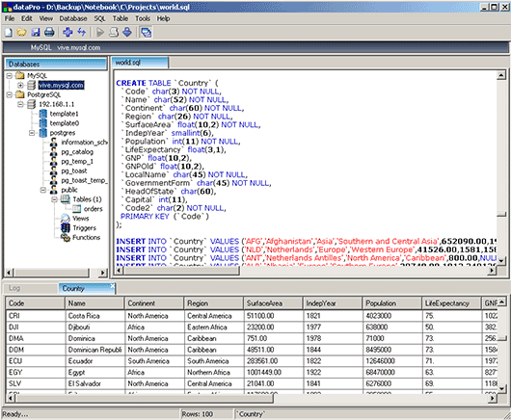
Task: Click the Views icon in tree
Action: [x=66, y=218]
